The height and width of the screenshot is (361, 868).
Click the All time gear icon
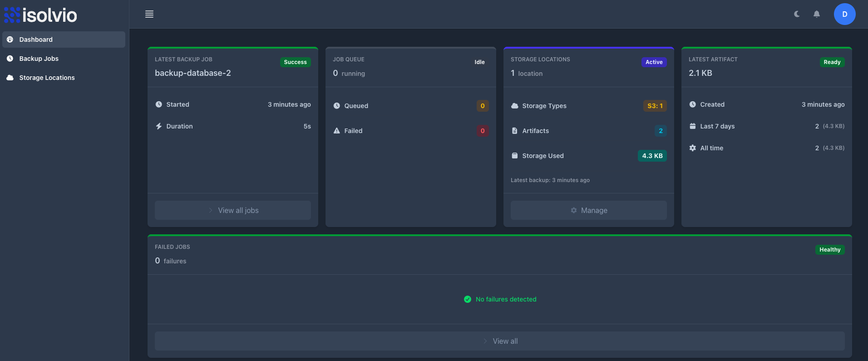coord(693,148)
